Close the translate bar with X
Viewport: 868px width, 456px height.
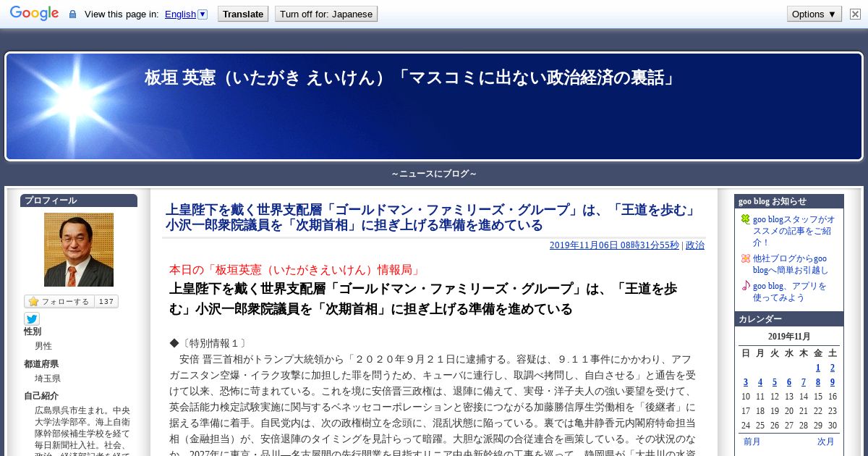click(x=855, y=14)
